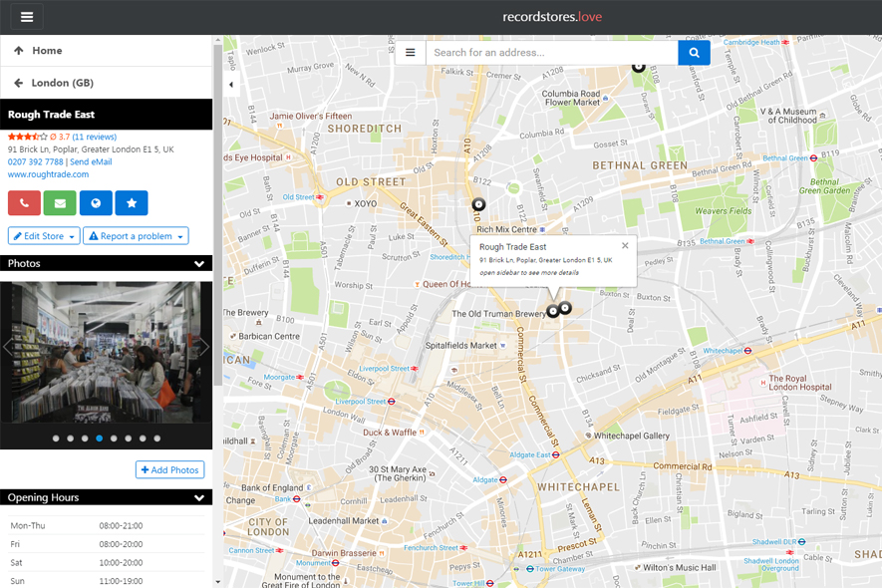Viewport: 882px width, 588px height.
Task: Click the sidebar vertical scrollbar
Action: pos(217,214)
